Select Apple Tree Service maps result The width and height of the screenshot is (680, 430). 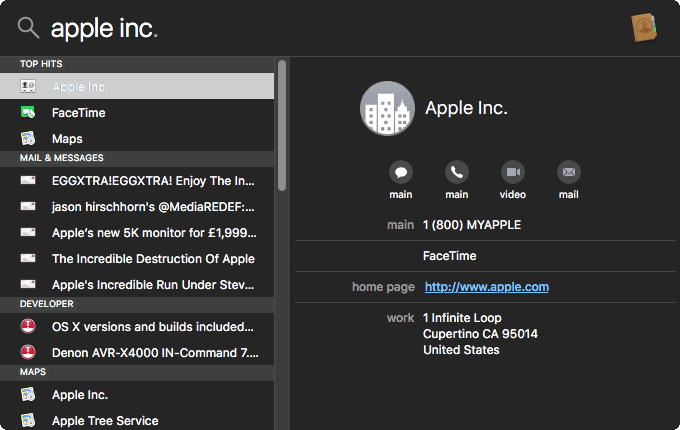tap(105, 421)
